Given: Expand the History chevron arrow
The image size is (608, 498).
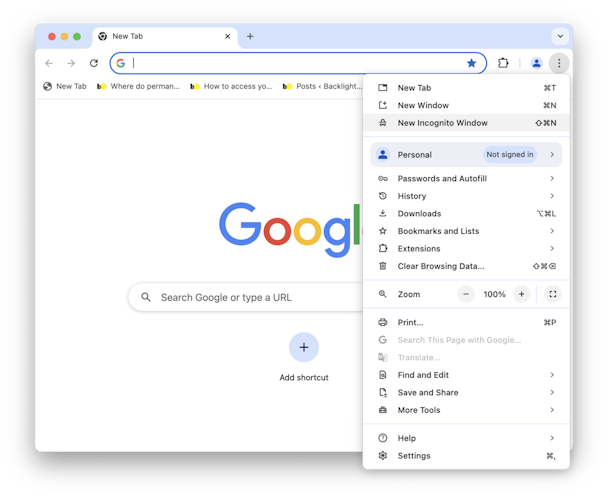Looking at the screenshot, I should point(552,196).
